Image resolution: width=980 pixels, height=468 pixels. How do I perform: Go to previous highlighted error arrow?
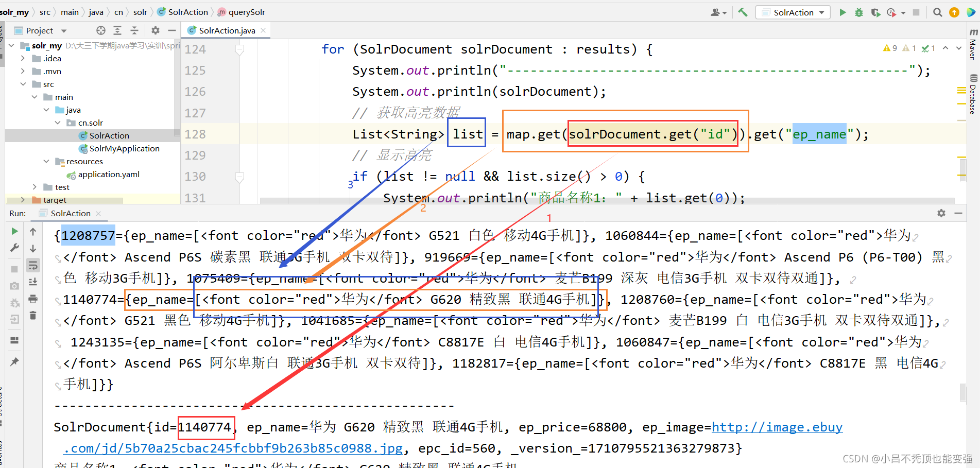pyautogui.click(x=945, y=48)
